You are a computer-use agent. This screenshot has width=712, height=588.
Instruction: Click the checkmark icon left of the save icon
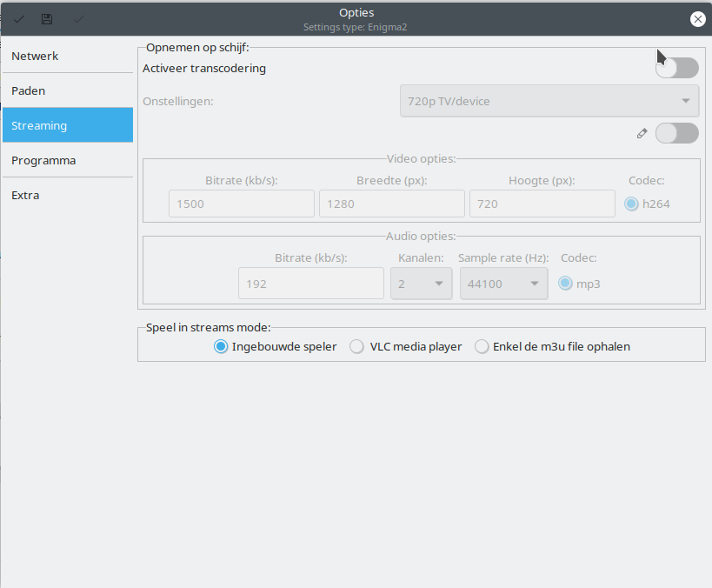tap(18, 19)
